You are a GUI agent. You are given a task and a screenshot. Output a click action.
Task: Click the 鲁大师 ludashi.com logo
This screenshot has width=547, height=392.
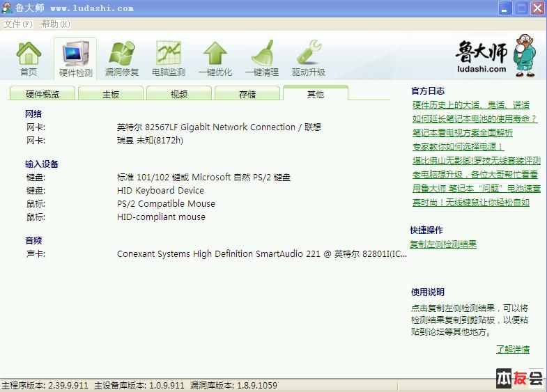(x=495, y=56)
